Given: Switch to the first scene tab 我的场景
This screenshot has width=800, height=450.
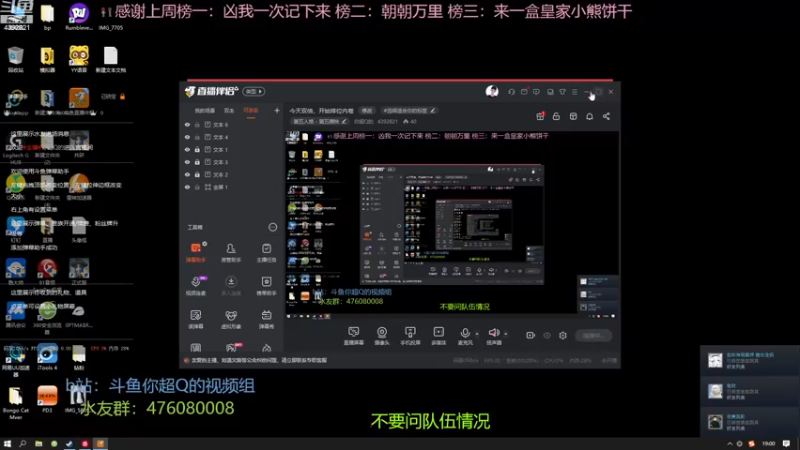Looking at the screenshot, I should 205,111.
